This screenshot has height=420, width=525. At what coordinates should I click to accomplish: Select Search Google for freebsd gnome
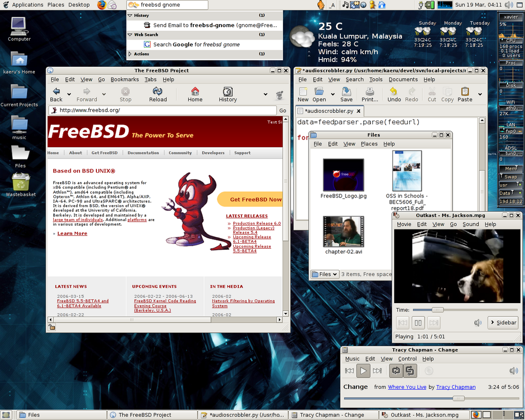point(205,45)
